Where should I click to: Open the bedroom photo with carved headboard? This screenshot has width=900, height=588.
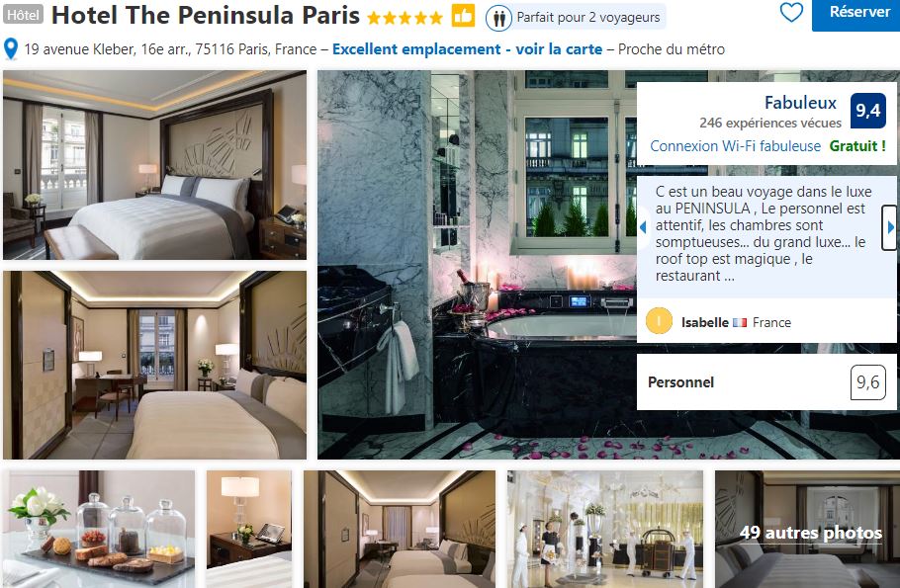point(155,165)
